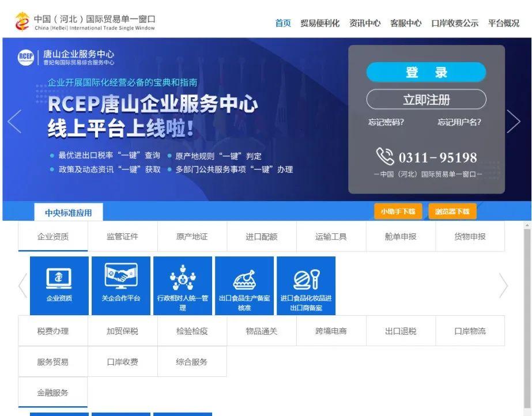Viewport: 532px width, 416px height.
Task: Open the 跨境电商 category
Action: (x=331, y=331)
